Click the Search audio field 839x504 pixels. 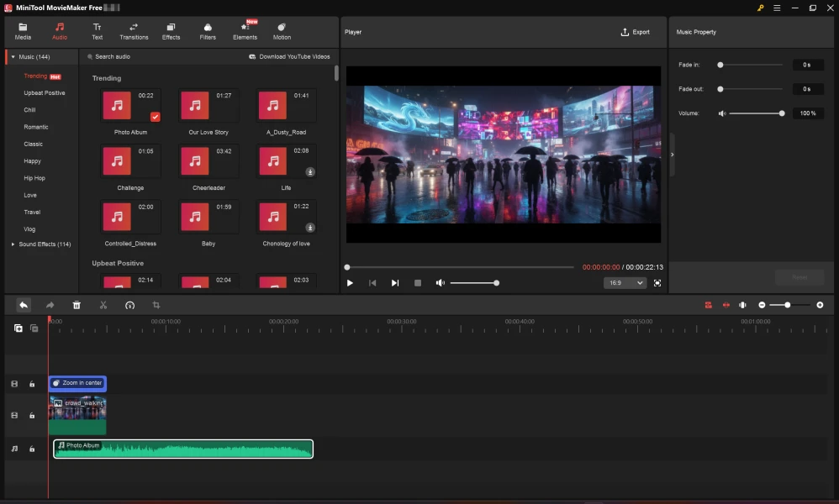click(113, 57)
